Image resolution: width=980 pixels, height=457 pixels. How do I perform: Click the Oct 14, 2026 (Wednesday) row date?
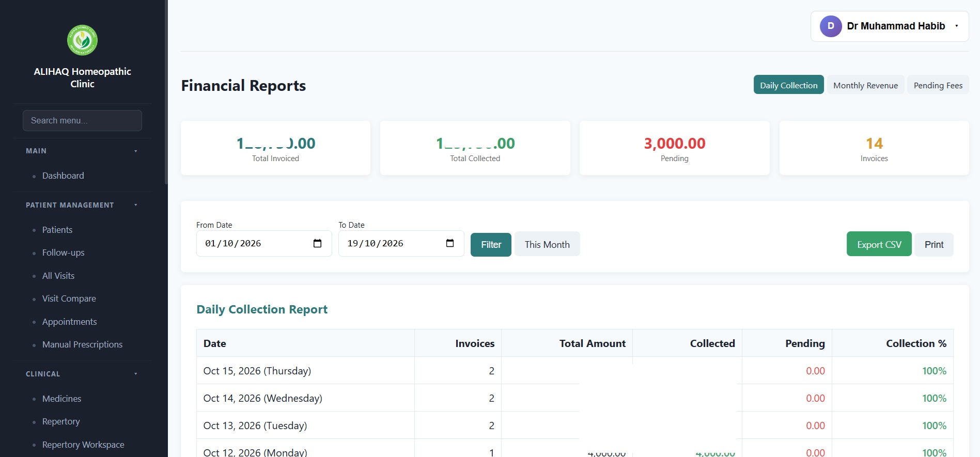[x=263, y=398]
